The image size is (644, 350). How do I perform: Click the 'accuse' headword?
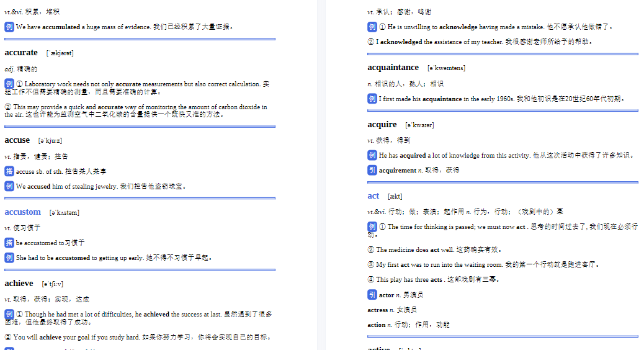[17, 140]
